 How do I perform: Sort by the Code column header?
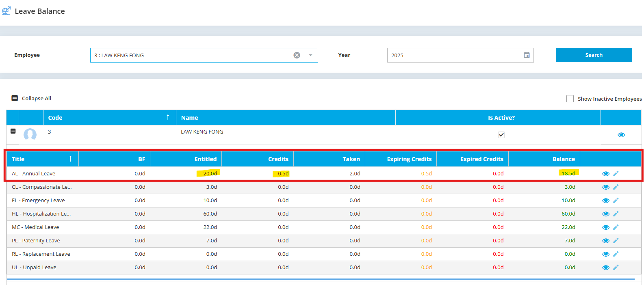pyautogui.click(x=110, y=118)
